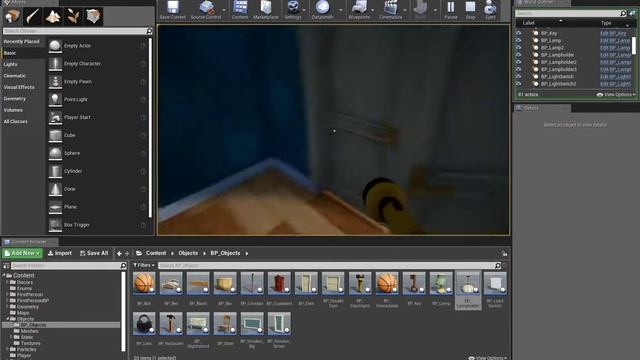Open the Settings toolbar icon

293,7
